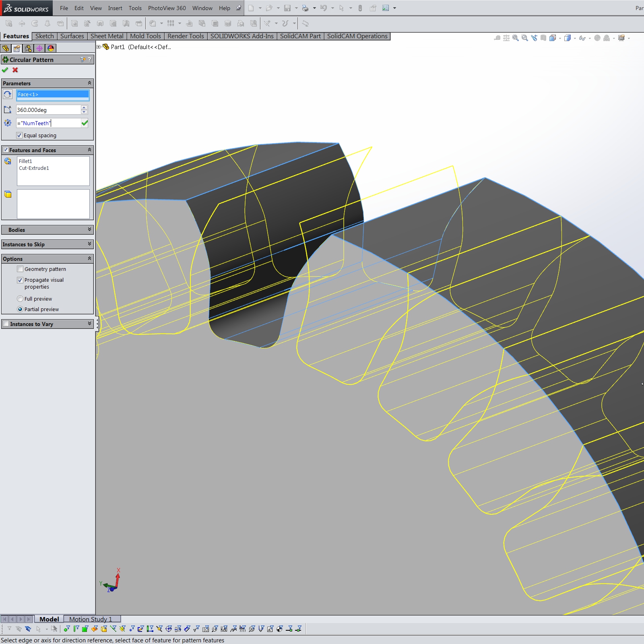The image size is (644, 644).
Task: Expand the Instances to Skip section
Action: click(89, 244)
